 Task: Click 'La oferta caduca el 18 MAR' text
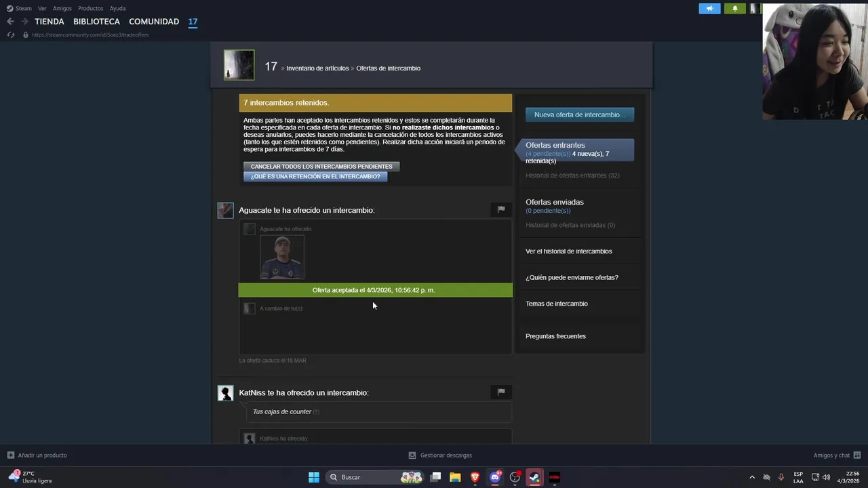pos(273,361)
